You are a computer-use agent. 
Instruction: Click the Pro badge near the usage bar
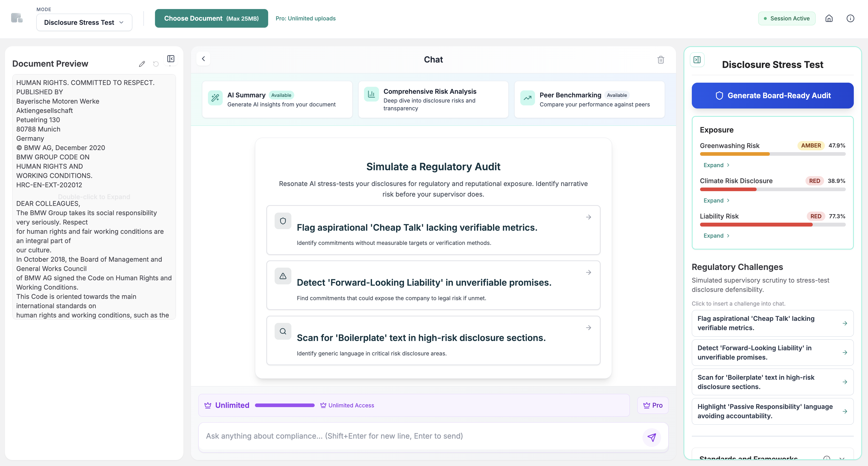(652, 405)
